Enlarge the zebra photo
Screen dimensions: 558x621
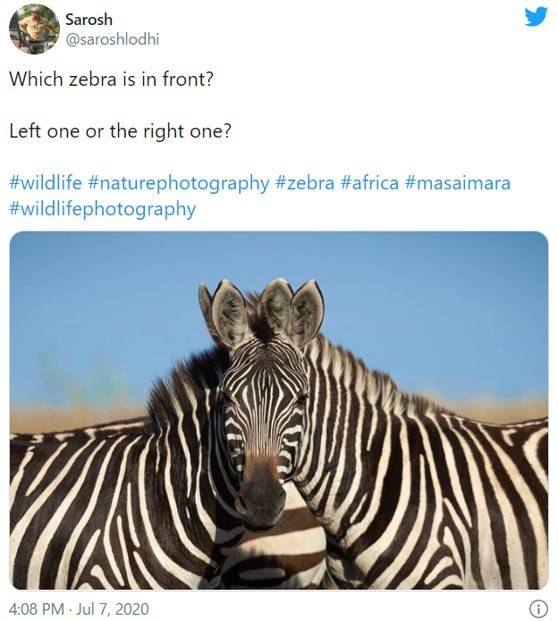coord(279,410)
